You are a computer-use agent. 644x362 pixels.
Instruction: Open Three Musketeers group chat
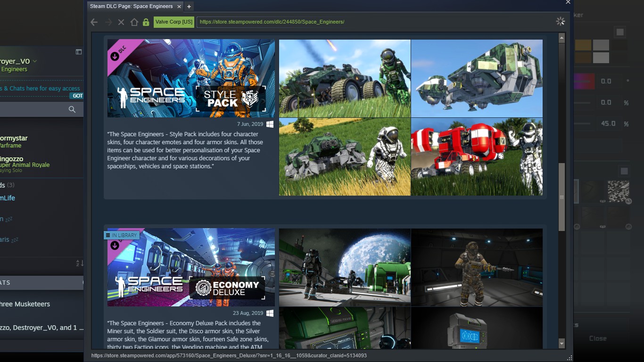coord(26,304)
